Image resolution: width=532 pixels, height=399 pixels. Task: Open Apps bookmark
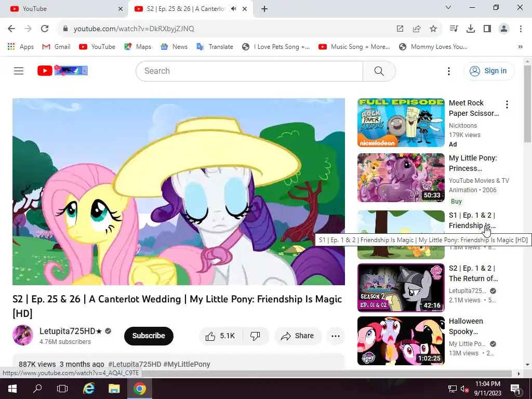[21, 47]
